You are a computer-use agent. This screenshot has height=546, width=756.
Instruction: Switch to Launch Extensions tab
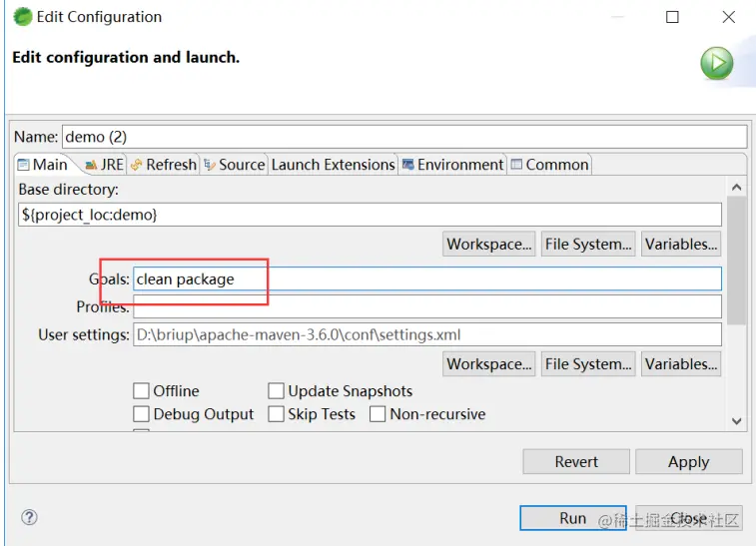click(x=334, y=165)
